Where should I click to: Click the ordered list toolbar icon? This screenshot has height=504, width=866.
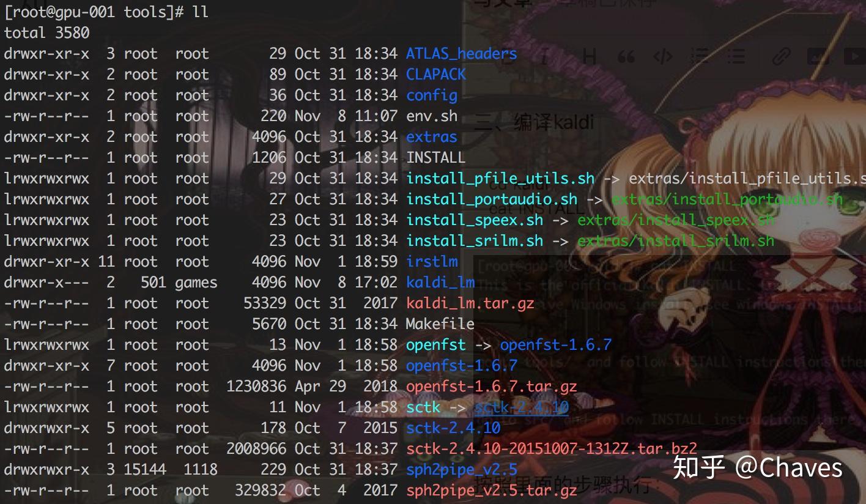tap(700, 57)
